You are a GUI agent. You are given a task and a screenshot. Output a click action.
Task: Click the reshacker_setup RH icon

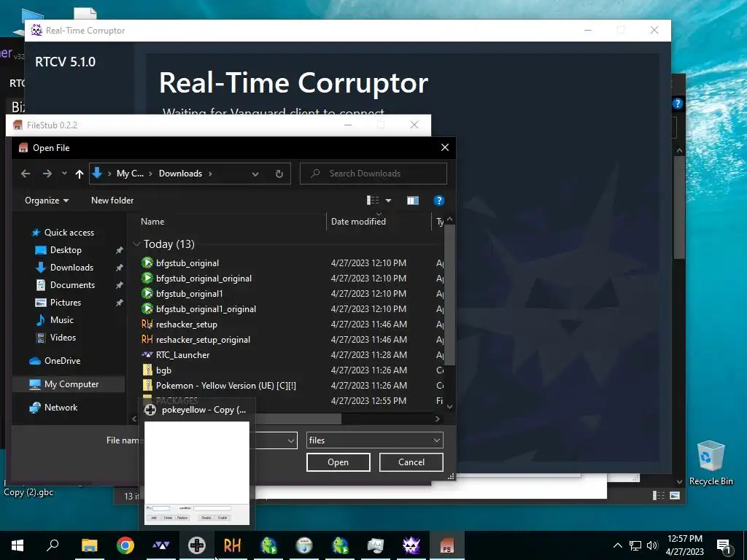click(147, 324)
